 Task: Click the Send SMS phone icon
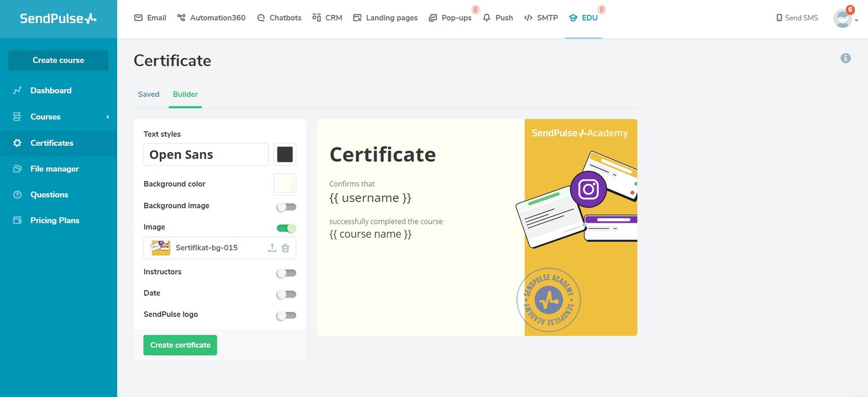pyautogui.click(x=779, y=18)
